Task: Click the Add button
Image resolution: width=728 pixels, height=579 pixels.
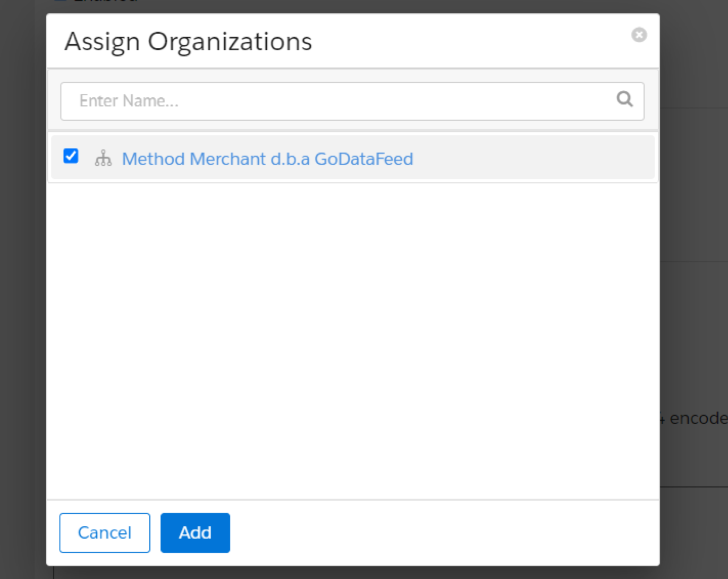Action: click(195, 533)
